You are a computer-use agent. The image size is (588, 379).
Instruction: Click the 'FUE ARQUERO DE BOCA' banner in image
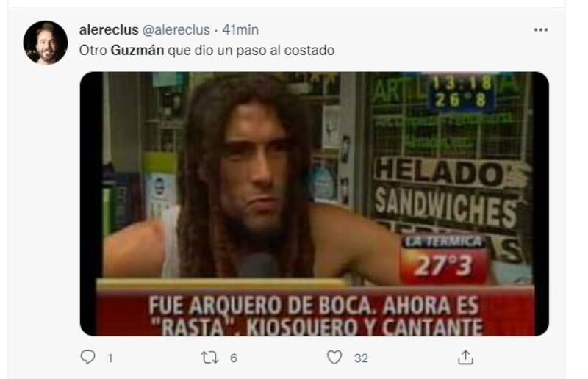point(315,314)
